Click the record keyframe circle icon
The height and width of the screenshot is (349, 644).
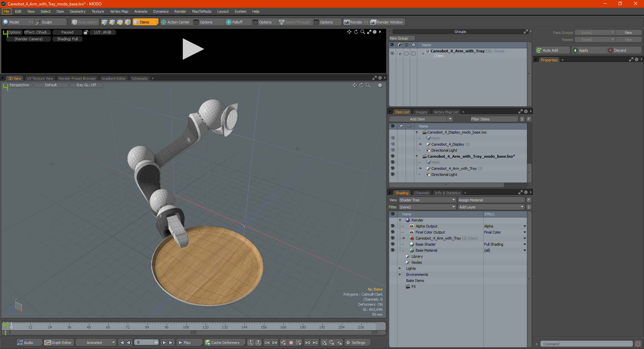[x=291, y=343]
